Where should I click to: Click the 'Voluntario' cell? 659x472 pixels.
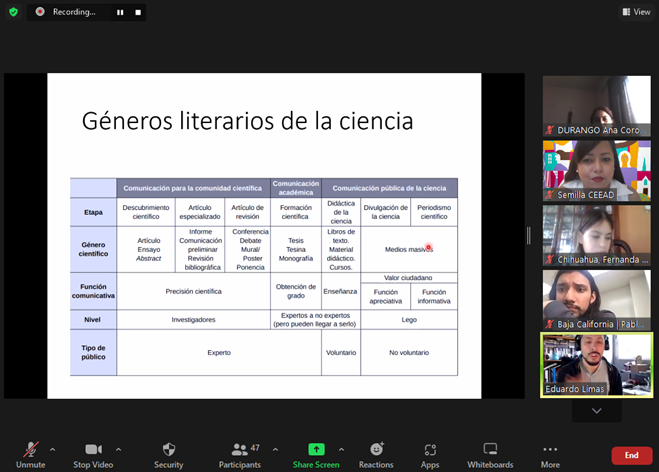click(341, 352)
